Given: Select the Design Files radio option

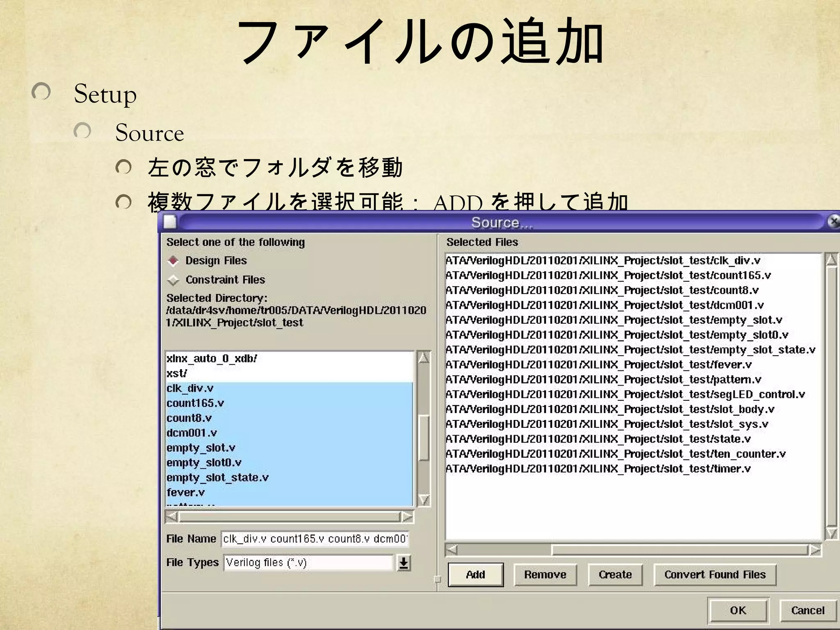Looking at the screenshot, I should tap(173, 260).
